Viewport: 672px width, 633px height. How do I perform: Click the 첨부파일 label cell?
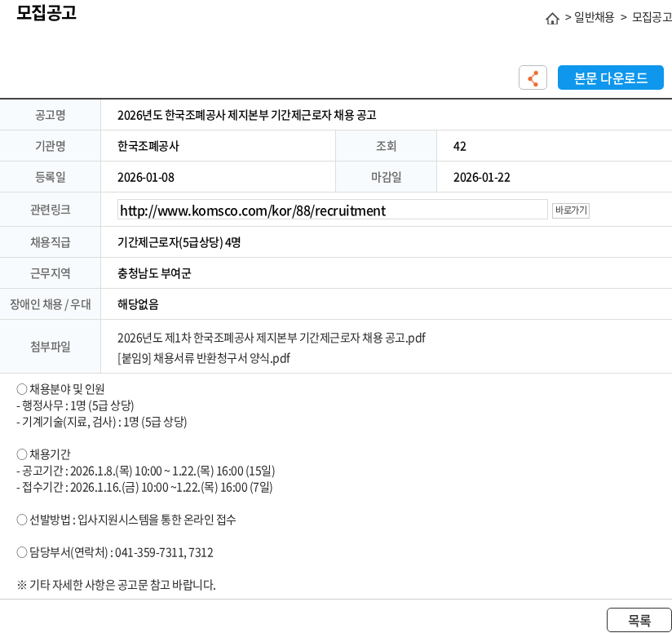[50, 347]
